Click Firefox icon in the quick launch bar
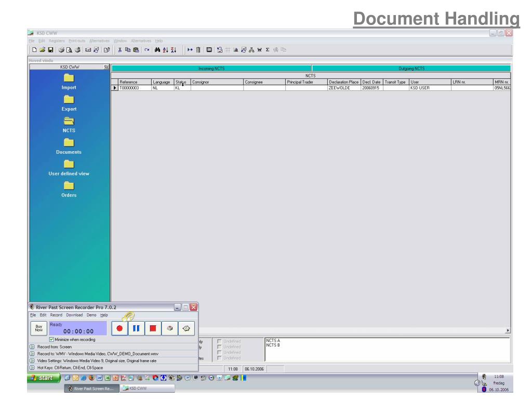Screen dimensions: 532x399 (91, 378)
